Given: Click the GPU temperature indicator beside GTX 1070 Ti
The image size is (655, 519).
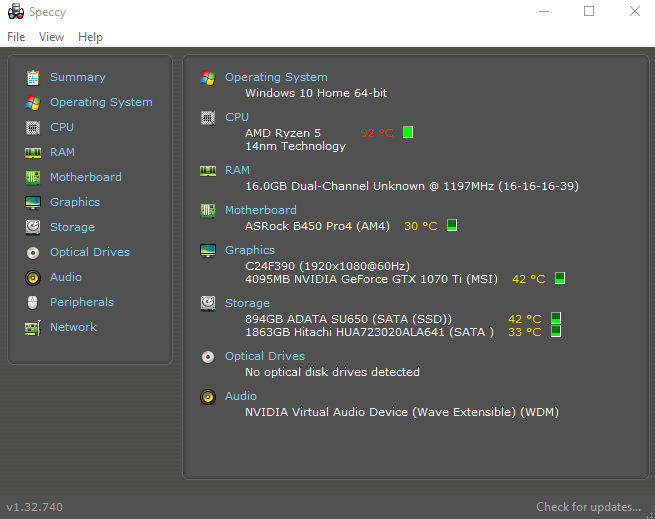Looking at the screenshot, I should [560, 278].
